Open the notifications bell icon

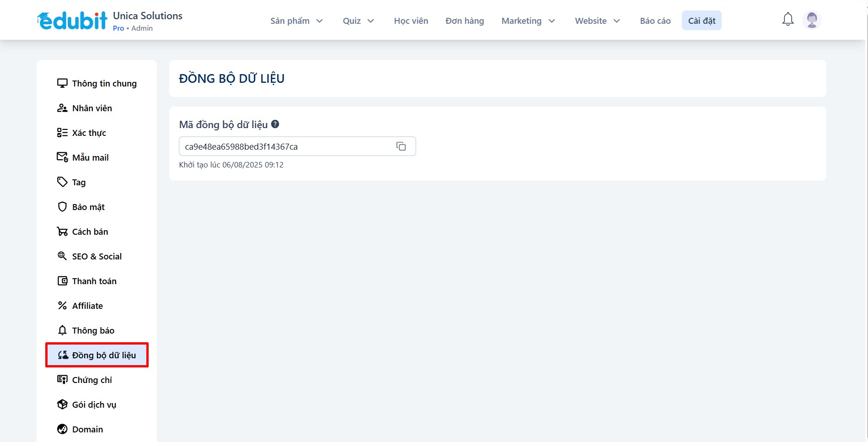pos(788,20)
